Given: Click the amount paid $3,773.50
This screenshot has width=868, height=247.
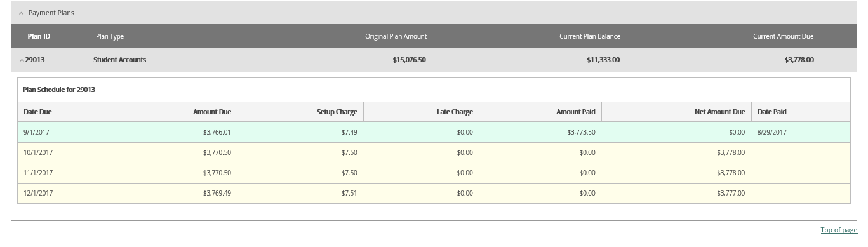Looking at the screenshot, I should tap(581, 132).
